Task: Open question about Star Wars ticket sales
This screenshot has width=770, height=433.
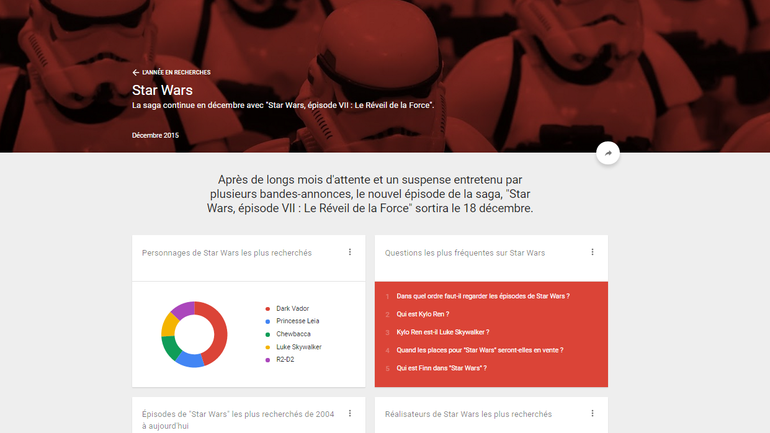Action: click(x=480, y=350)
